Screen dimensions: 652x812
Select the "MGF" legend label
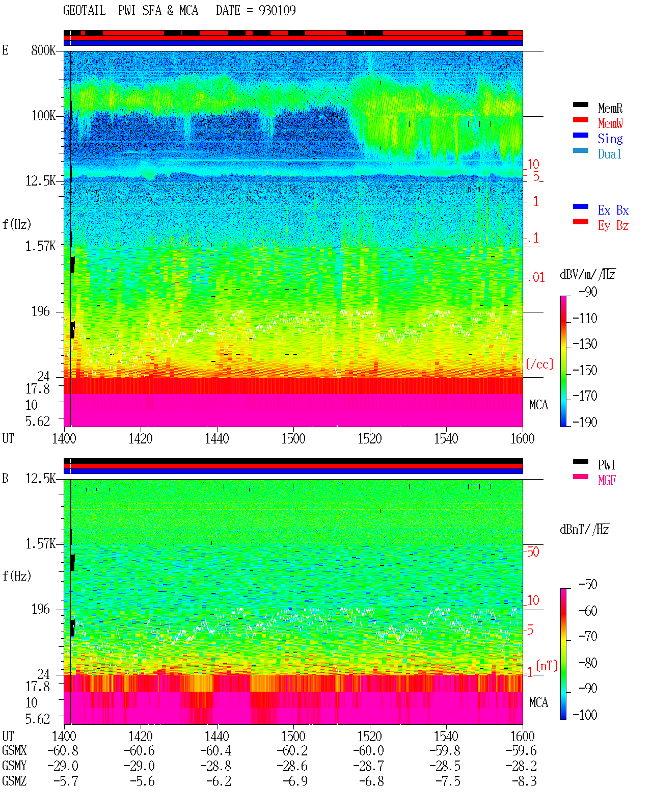607,480
